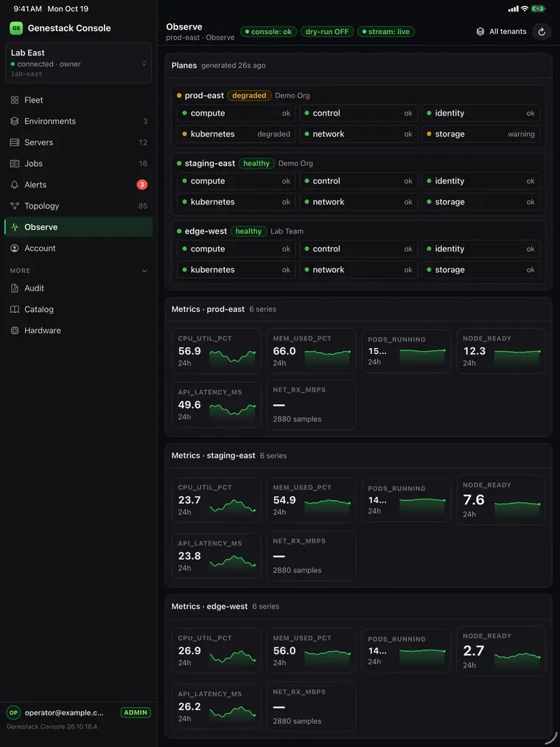Select staging-east network tile
560x747 pixels.
pyautogui.click(x=359, y=202)
